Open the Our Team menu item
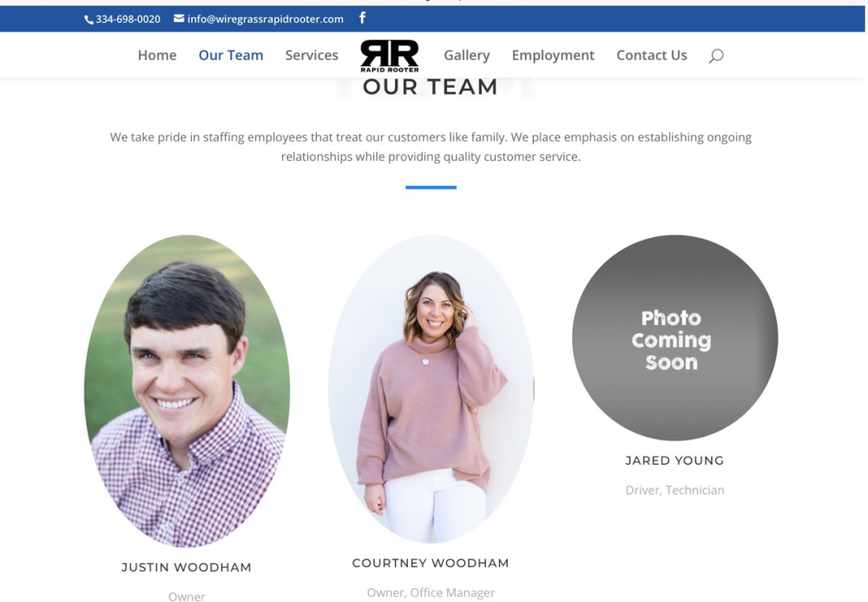 tap(231, 55)
